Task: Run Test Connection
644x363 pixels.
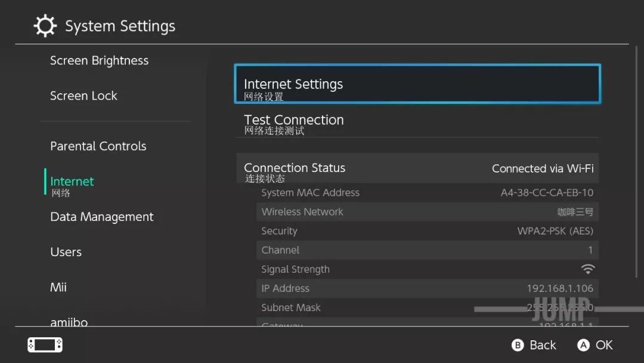Action: coord(417,122)
